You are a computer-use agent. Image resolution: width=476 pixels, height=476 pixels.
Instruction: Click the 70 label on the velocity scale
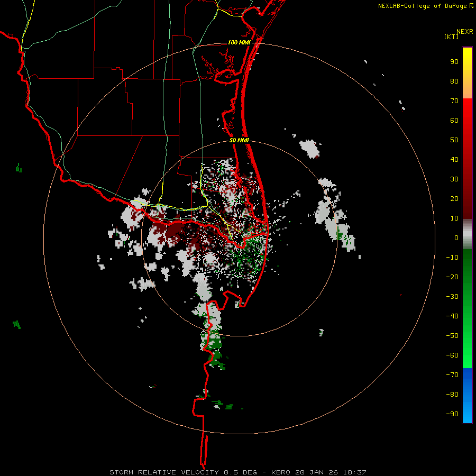click(454, 101)
